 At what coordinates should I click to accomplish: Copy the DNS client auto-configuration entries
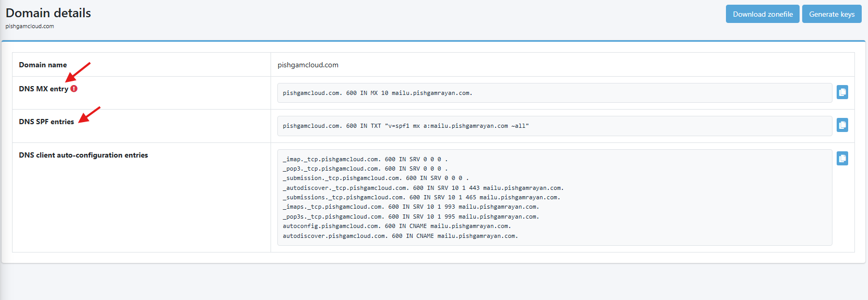[842, 159]
